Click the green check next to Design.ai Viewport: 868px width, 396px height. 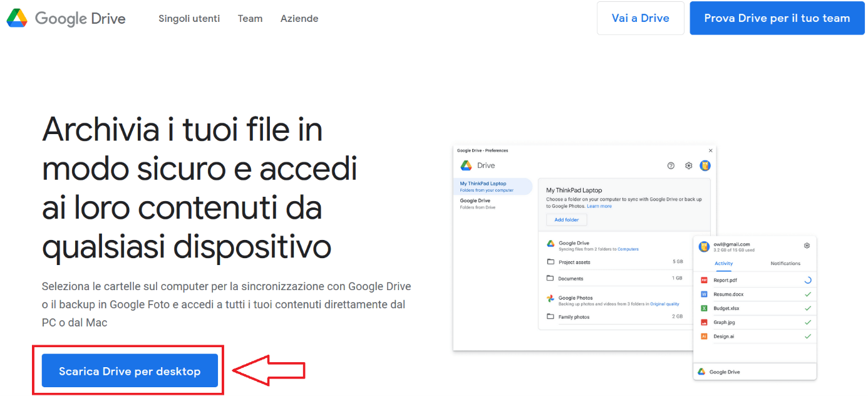[808, 336]
